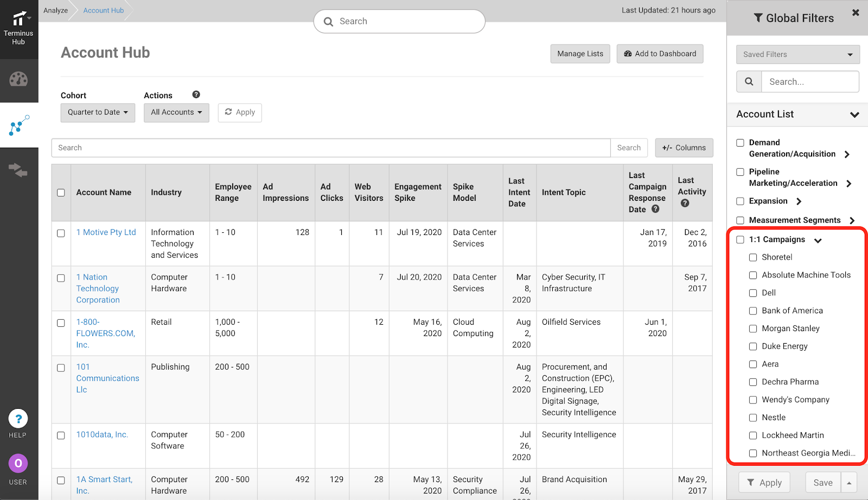
Task: Check the Lockheed Martin checkbox
Action: coord(753,435)
